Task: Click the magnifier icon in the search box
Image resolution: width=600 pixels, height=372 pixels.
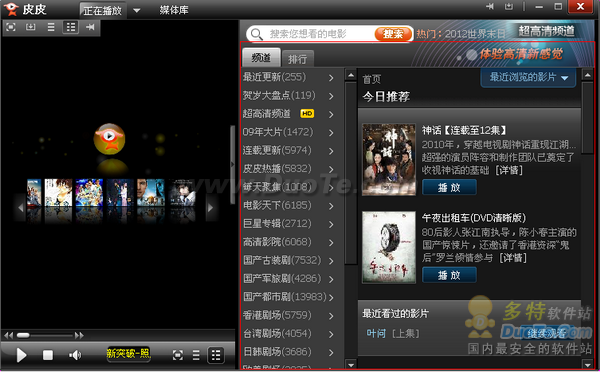Action: (256, 34)
